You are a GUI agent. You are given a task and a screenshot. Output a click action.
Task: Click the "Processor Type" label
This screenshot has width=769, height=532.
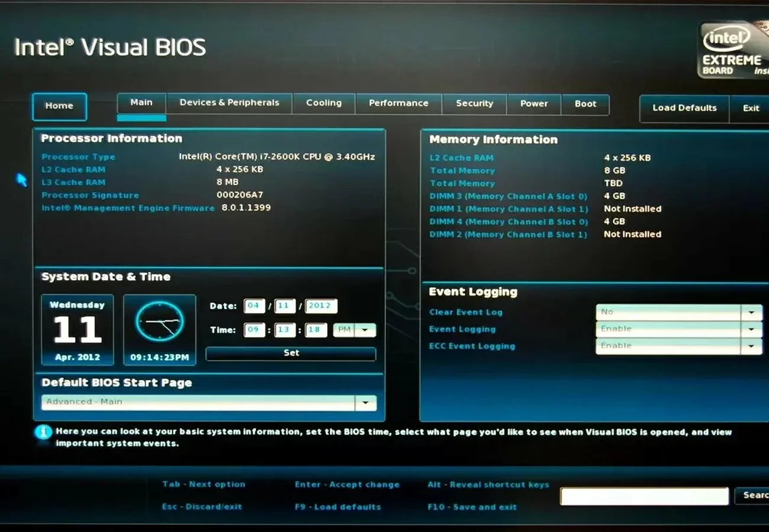[x=79, y=157]
